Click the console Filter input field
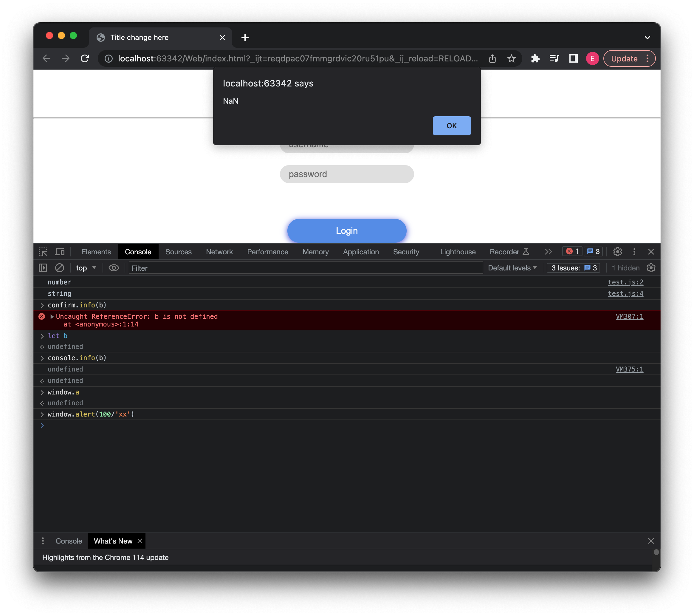694x616 pixels. click(306, 268)
